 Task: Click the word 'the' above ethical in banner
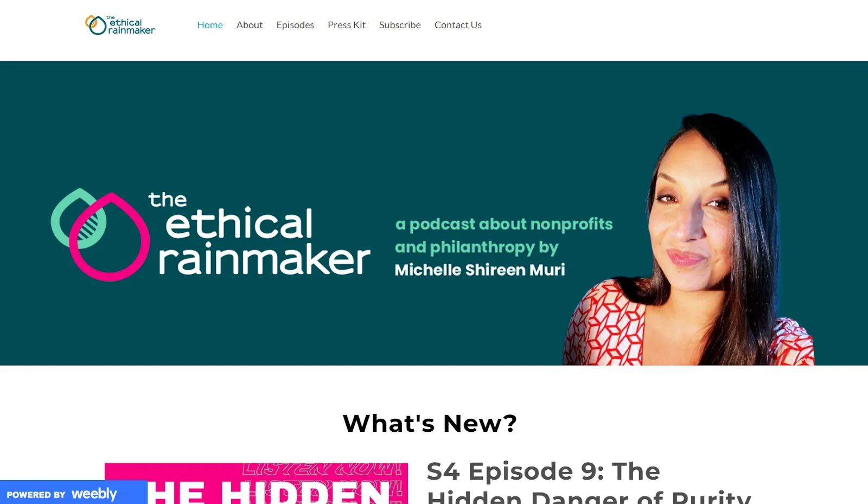pos(168,200)
